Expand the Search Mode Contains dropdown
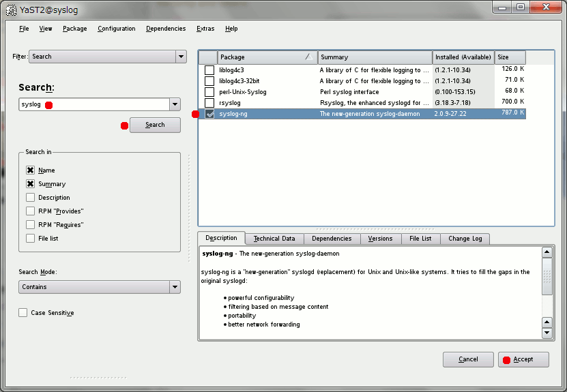This screenshot has width=567, height=392. 100,287
